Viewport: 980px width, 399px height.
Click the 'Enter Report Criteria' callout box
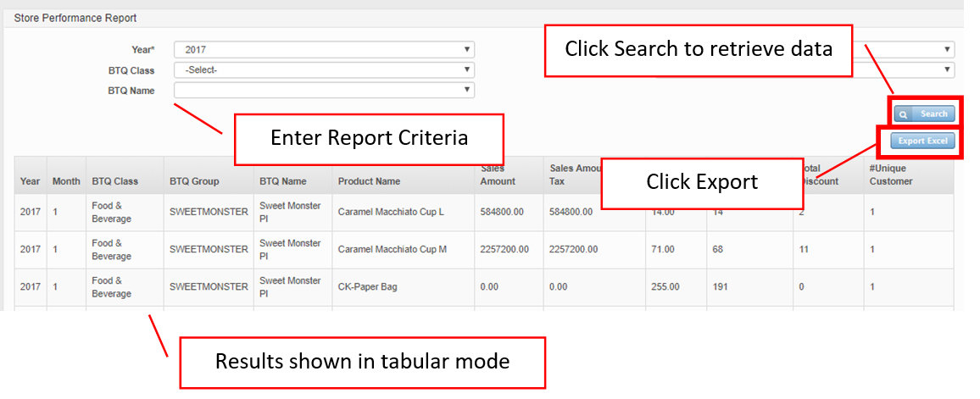[x=369, y=138]
